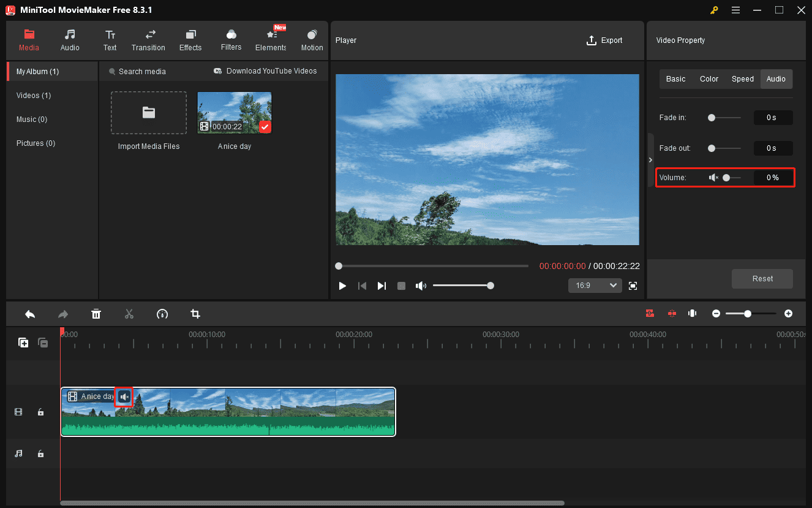Click the Reset button in Video Property
812x508 pixels.
point(762,279)
